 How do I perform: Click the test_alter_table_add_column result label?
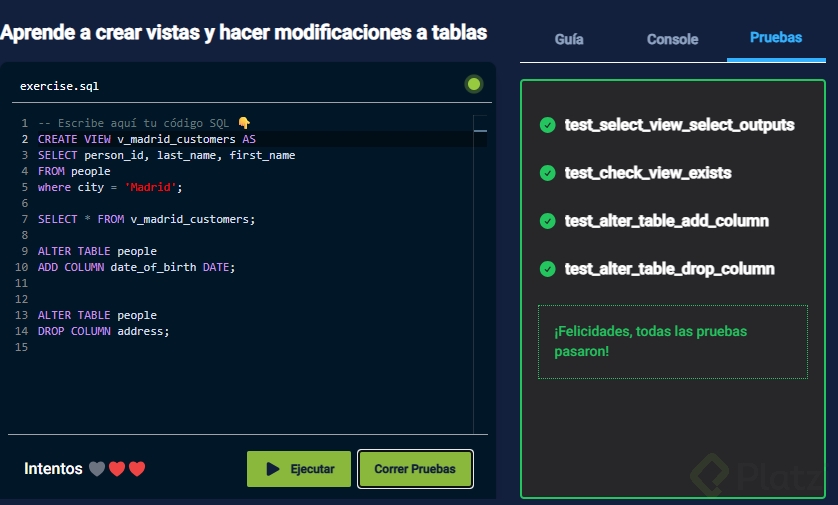666,221
